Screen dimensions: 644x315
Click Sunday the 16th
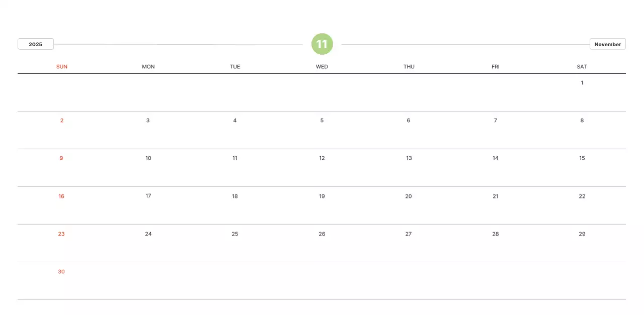[x=61, y=196]
